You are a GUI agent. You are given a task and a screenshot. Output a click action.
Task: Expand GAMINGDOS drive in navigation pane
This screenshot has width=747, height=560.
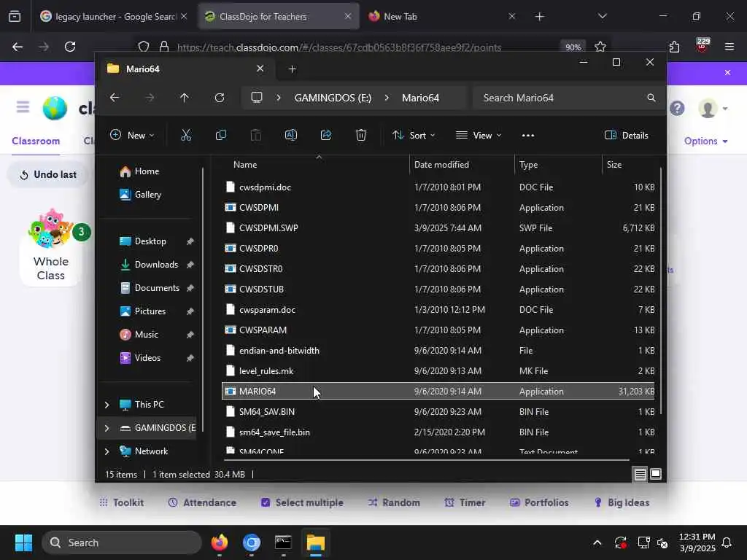[107, 428]
